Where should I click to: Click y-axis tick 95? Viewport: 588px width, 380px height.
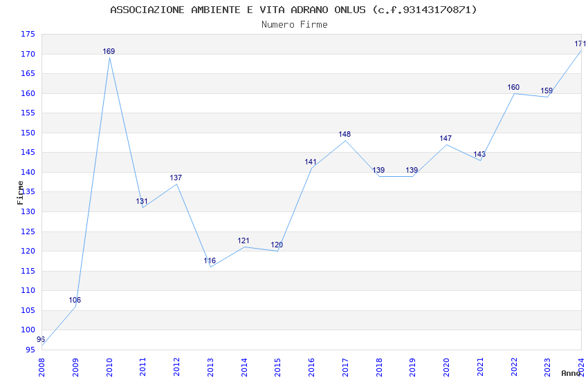(30, 350)
